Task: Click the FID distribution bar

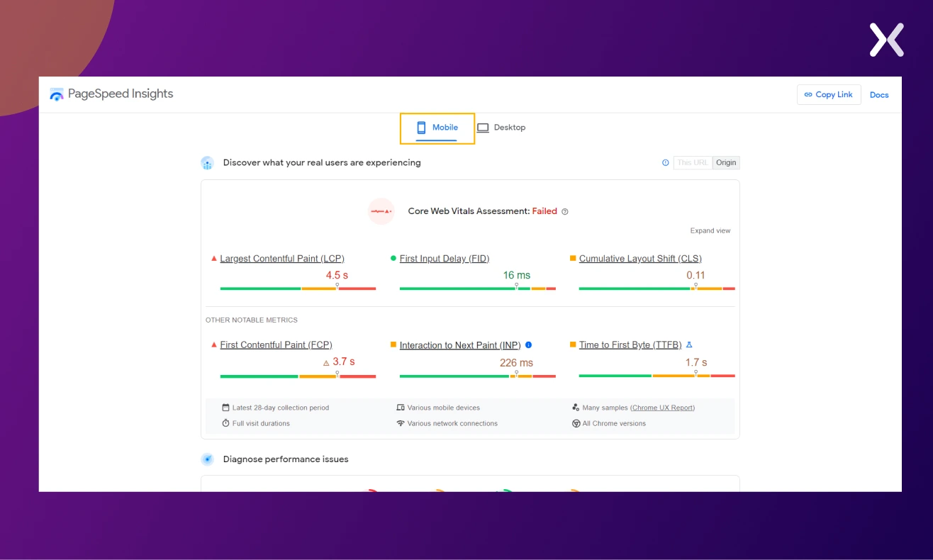Action: coord(478,289)
